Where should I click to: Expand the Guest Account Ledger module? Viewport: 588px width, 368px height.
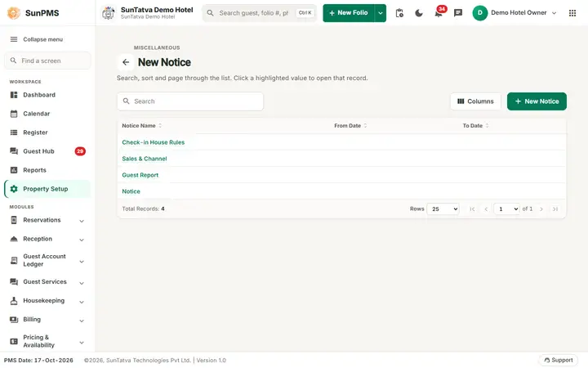click(82, 262)
